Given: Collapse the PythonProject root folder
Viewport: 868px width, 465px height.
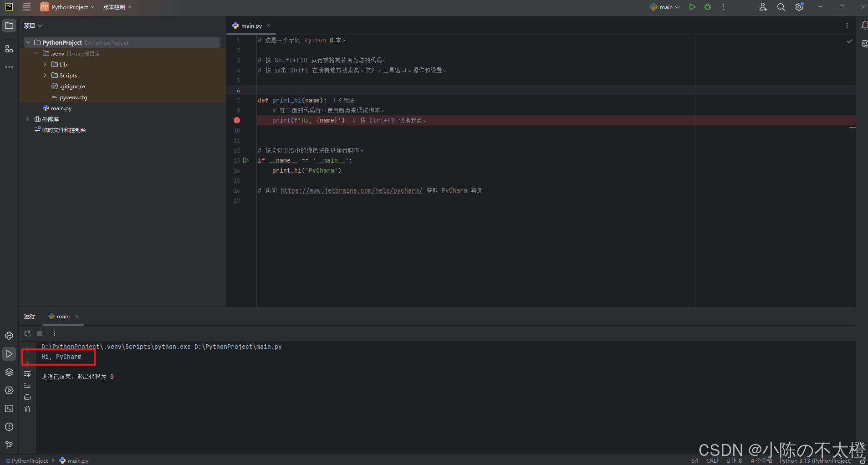Looking at the screenshot, I should [28, 42].
